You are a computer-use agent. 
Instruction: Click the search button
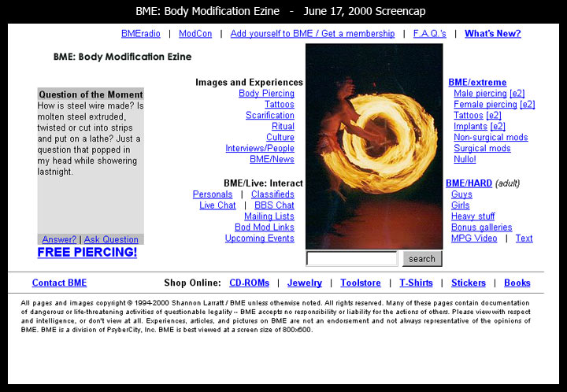pyautogui.click(x=422, y=259)
